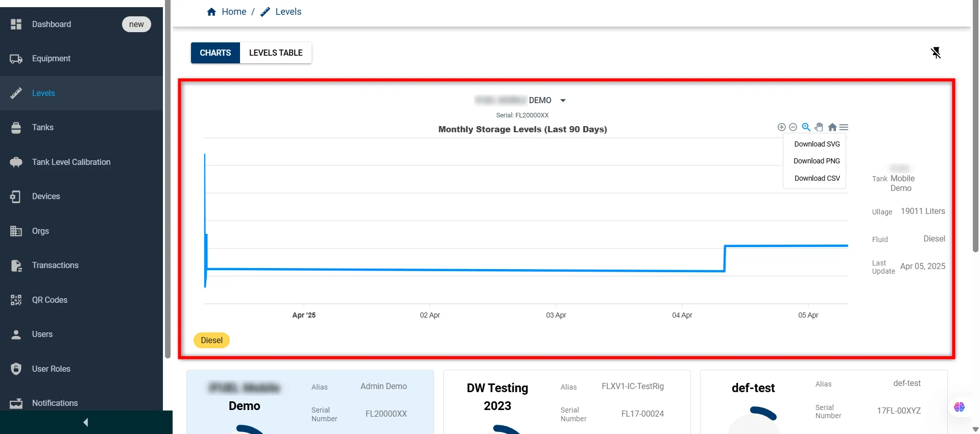Collapse the sidebar with the left arrow
Viewport: 980px width, 434px height.
coord(86,422)
